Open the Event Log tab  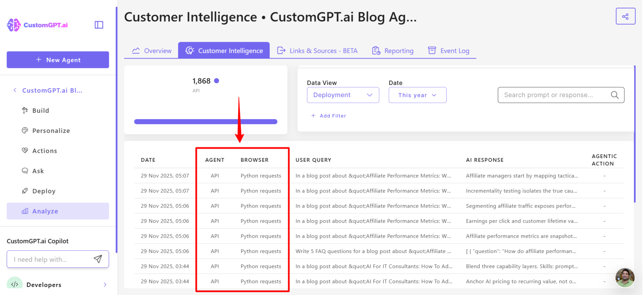point(448,51)
